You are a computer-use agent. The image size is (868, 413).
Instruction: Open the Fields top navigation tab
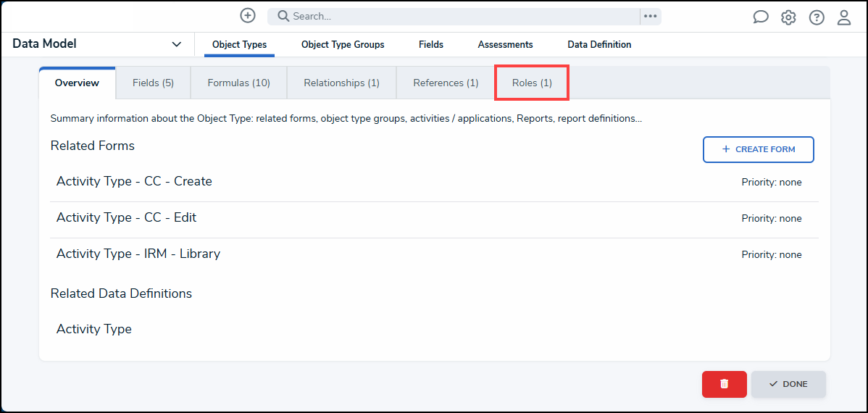click(x=431, y=45)
